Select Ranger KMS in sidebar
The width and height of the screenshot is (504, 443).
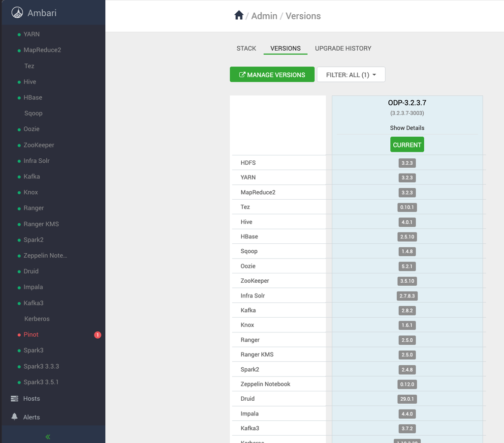tap(41, 224)
